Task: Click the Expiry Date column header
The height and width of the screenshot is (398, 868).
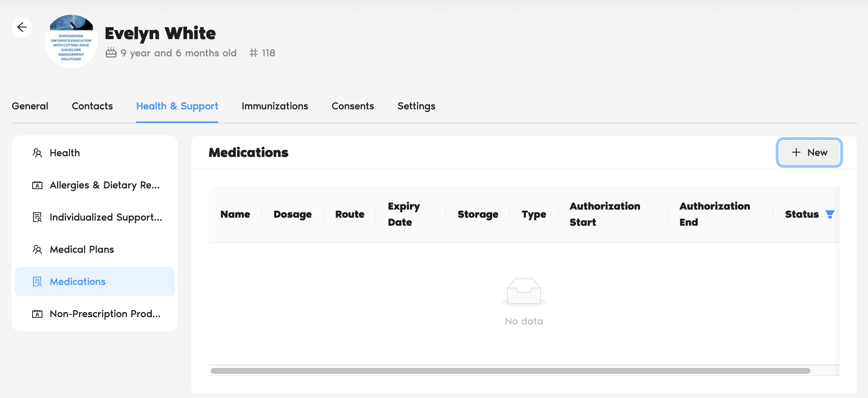Action: click(404, 214)
